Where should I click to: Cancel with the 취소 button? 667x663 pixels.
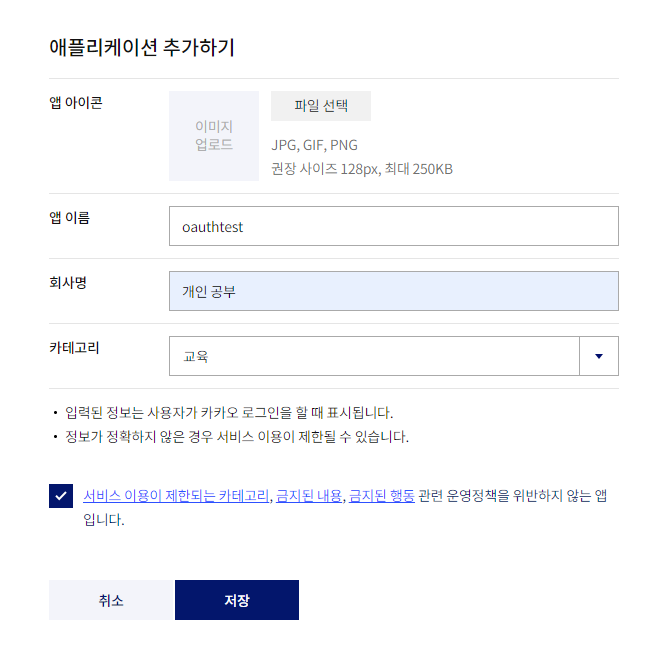(x=111, y=600)
